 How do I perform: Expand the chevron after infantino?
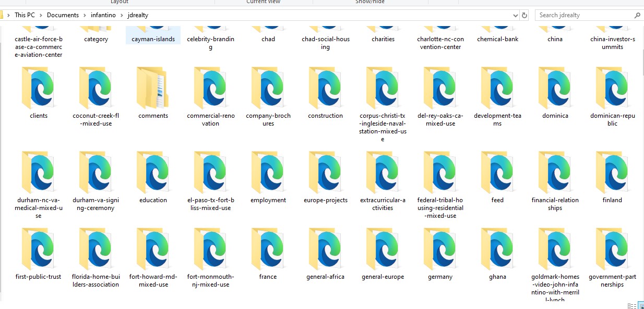click(x=122, y=15)
